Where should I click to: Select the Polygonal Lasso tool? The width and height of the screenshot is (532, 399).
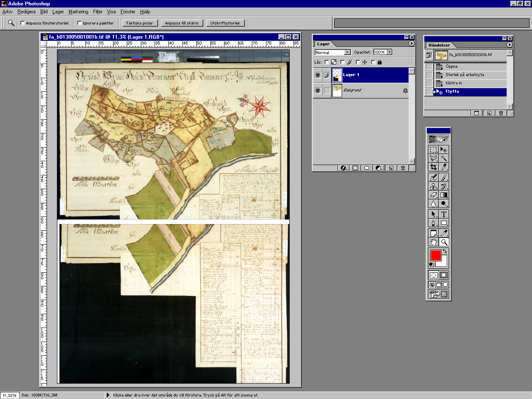click(x=433, y=158)
